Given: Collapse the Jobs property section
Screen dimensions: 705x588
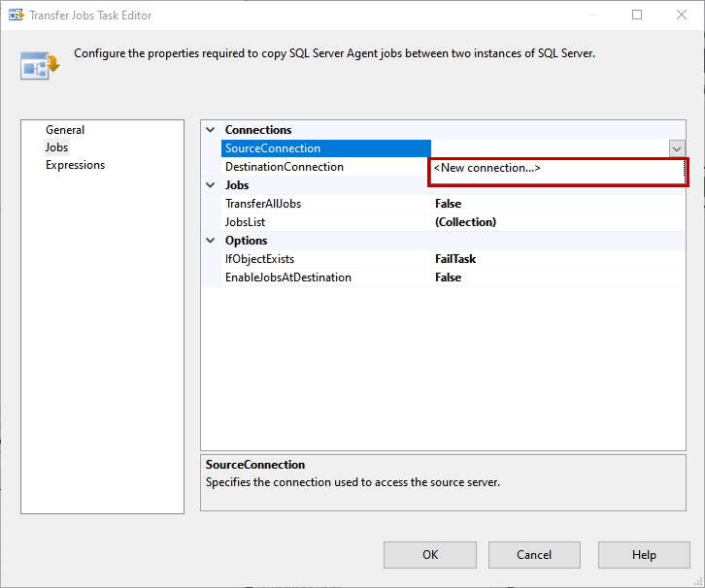Looking at the screenshot, I should [211, 185].
